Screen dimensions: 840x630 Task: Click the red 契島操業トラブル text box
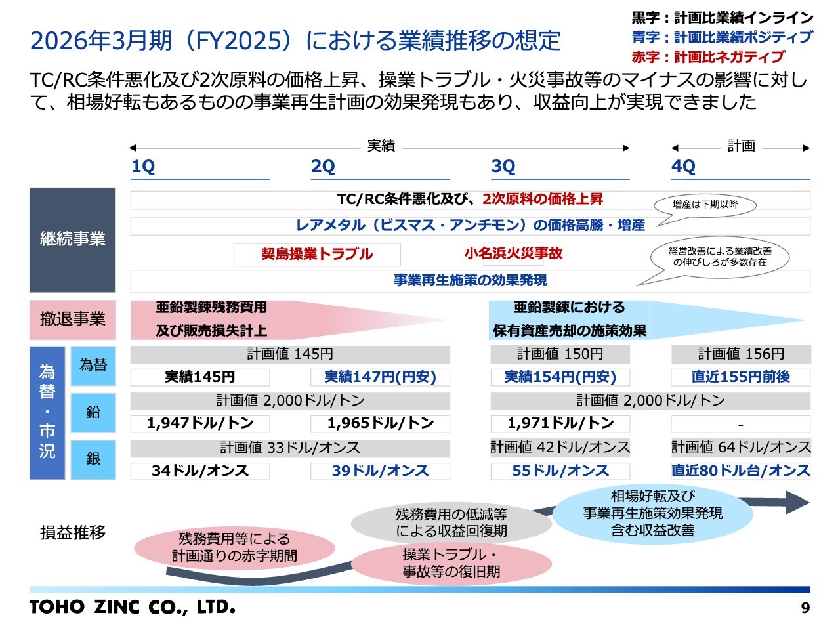pyautogui.click(x=317, y=255)
